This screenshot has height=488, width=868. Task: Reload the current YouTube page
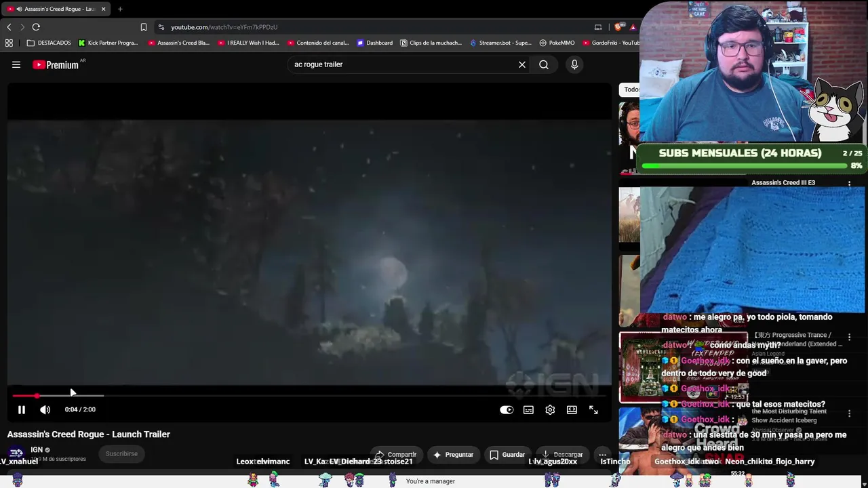tap(36, 27)
